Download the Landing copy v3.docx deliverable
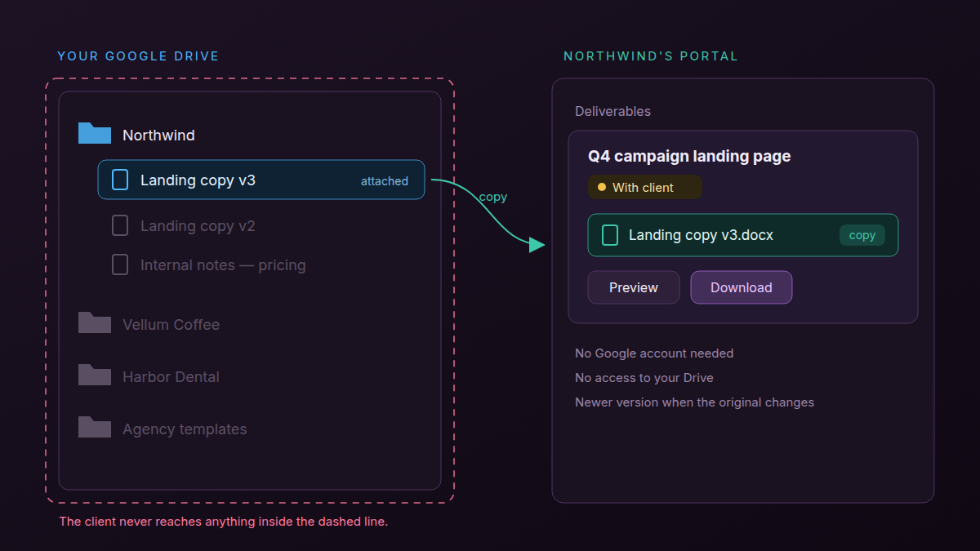Image resolution: width=980 pixels, height=551 pixels. (742, 287)
